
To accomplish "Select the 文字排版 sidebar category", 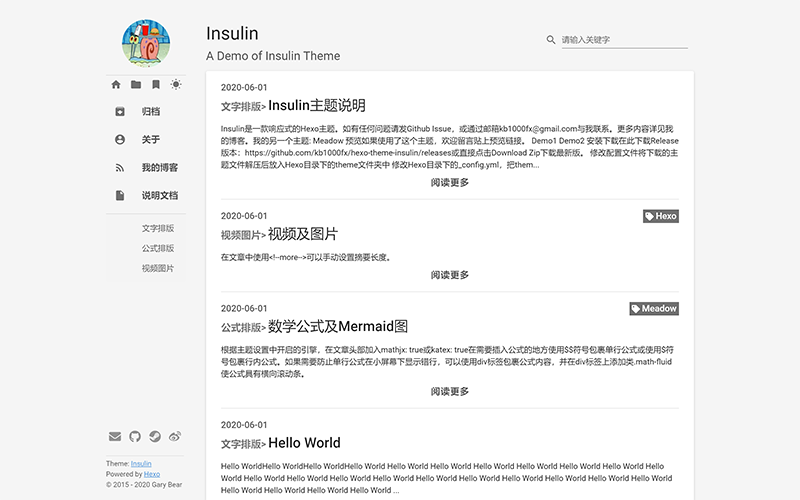I will (x=158, y=228).
